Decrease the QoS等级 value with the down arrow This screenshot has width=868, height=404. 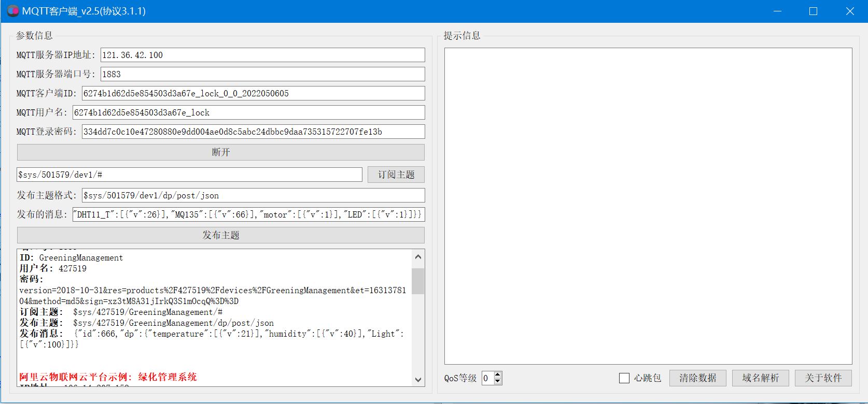click(x=498, y=381)
